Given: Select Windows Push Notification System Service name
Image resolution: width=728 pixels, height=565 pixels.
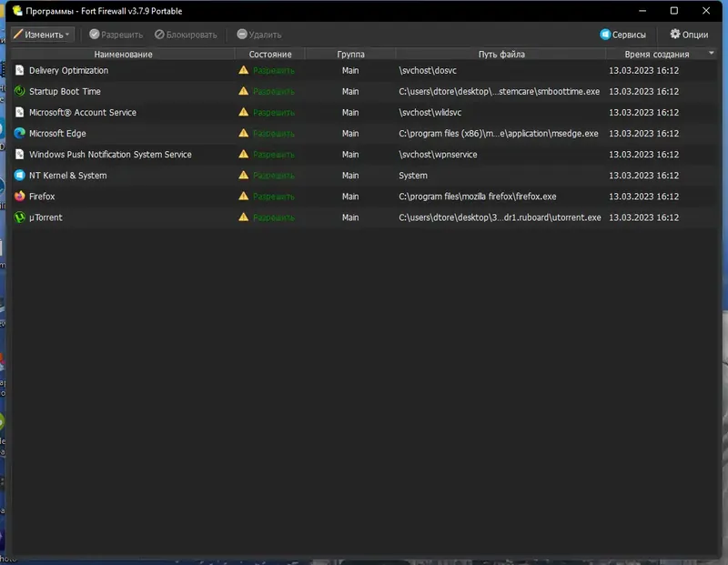Looking at the screenshot, I should [110, 155].
